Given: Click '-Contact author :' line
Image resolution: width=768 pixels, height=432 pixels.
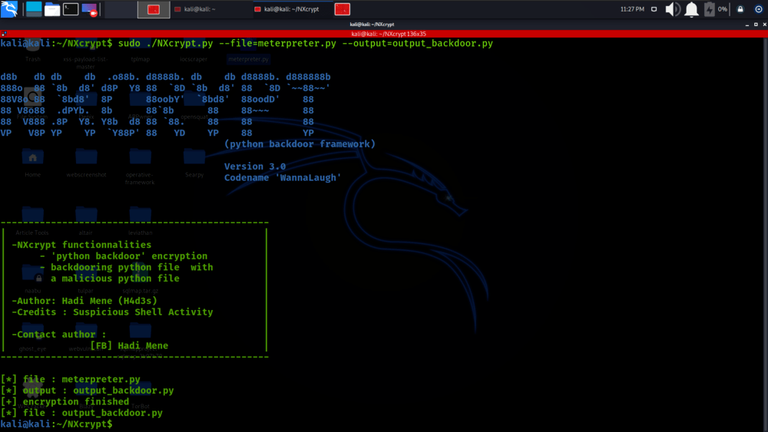Looking at the screenshot, I should [59, 335].
